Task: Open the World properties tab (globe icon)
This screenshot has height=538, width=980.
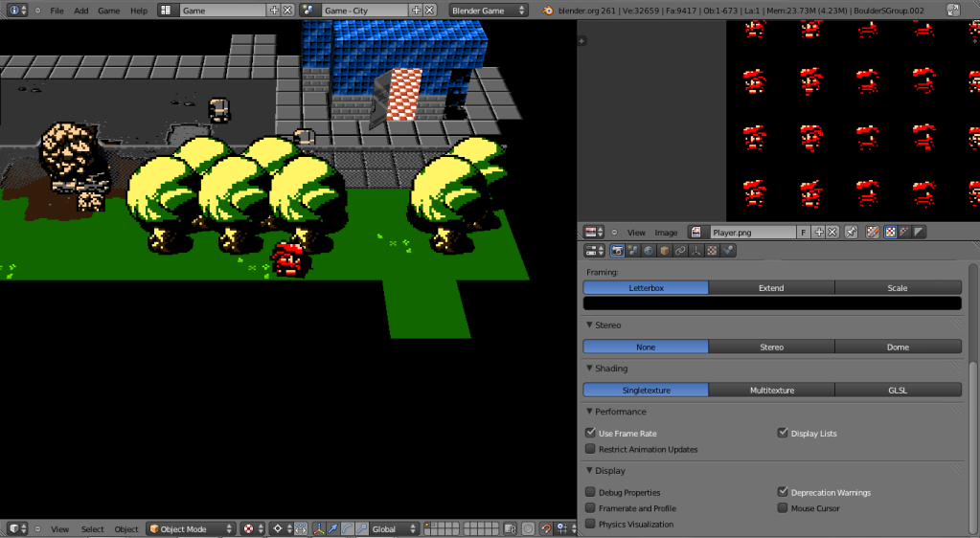Action: [x=649, y=251]
